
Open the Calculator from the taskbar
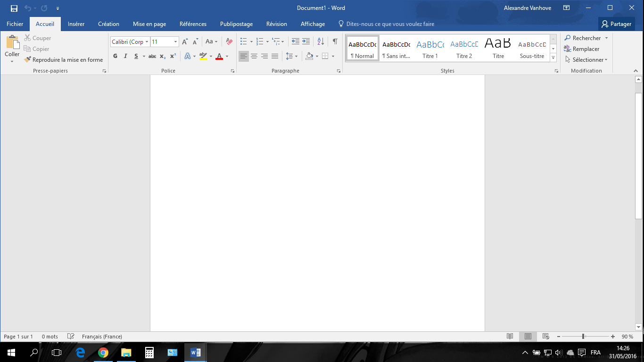(149, 352)
